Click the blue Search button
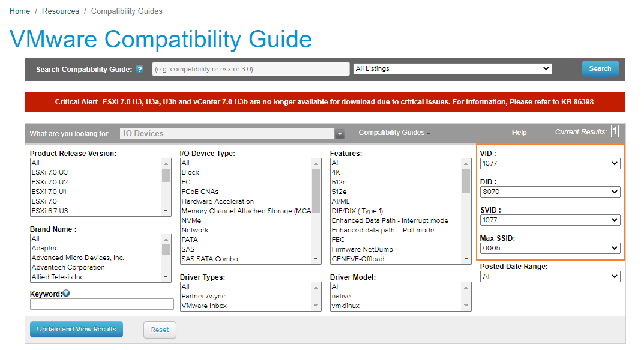The width and height of the screenshot is (644, 350). click(x=600, y=68)
